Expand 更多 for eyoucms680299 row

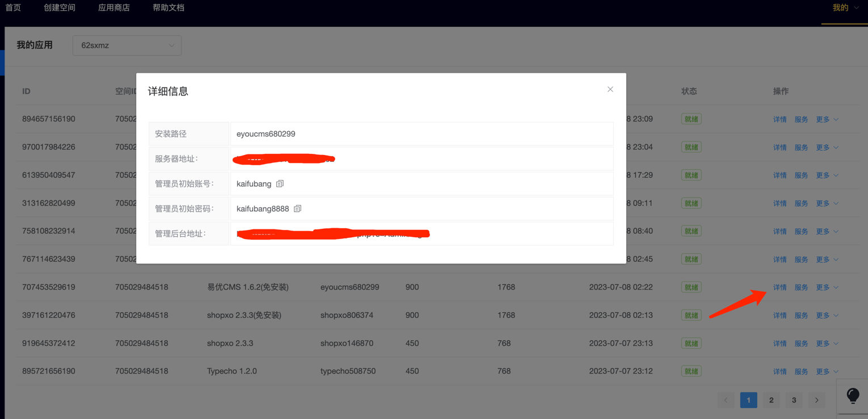(x=827, y=287)
